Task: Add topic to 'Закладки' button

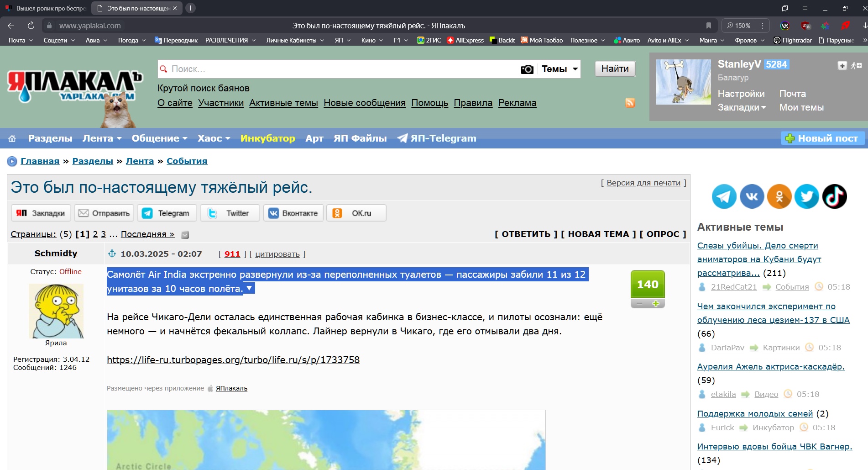Action: (x=41, y=213)
